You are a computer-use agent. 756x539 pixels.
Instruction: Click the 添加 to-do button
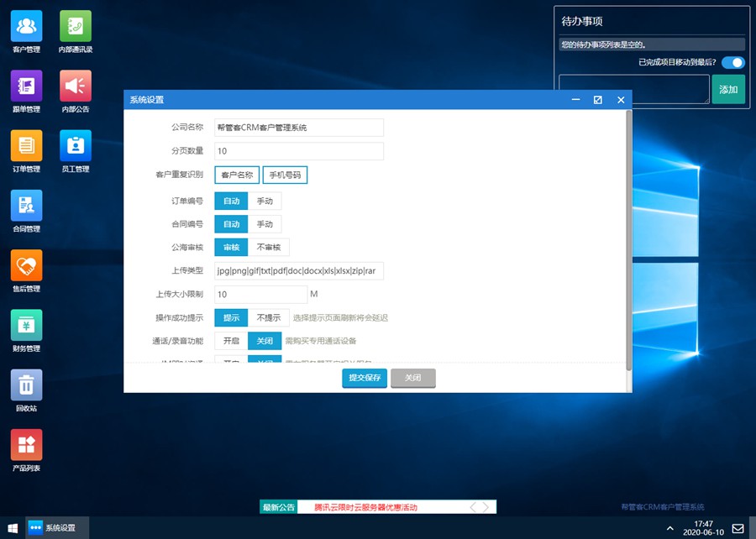(728, 89)
